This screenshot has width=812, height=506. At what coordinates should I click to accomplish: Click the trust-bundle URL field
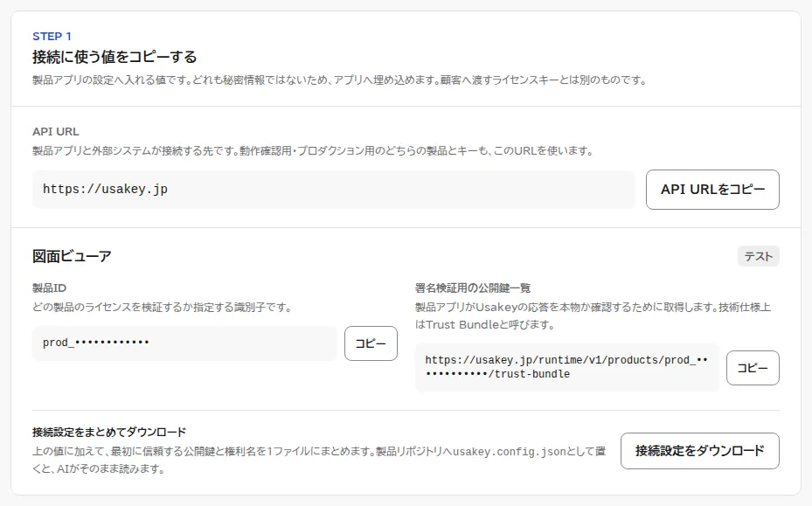(567, 367)
